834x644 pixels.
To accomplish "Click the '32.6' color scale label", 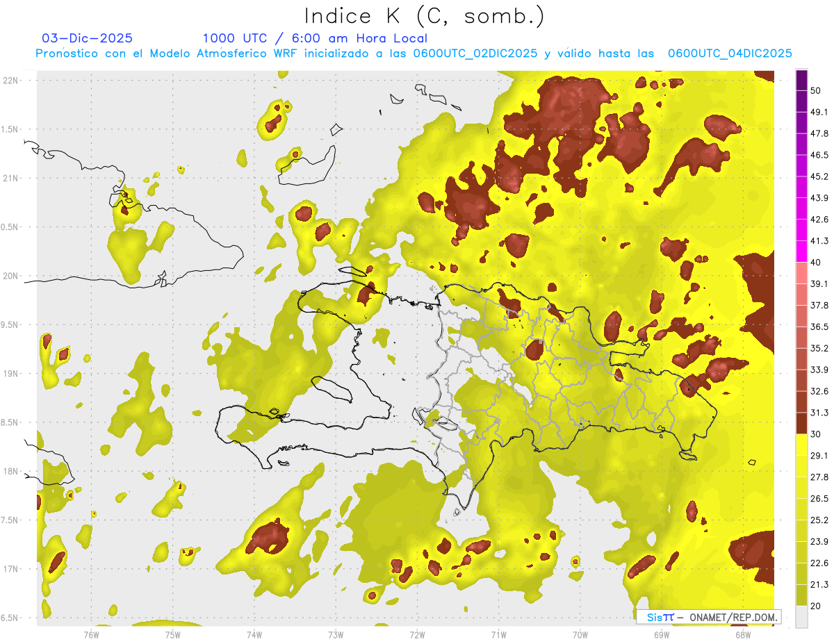I will tap(819, 391).
